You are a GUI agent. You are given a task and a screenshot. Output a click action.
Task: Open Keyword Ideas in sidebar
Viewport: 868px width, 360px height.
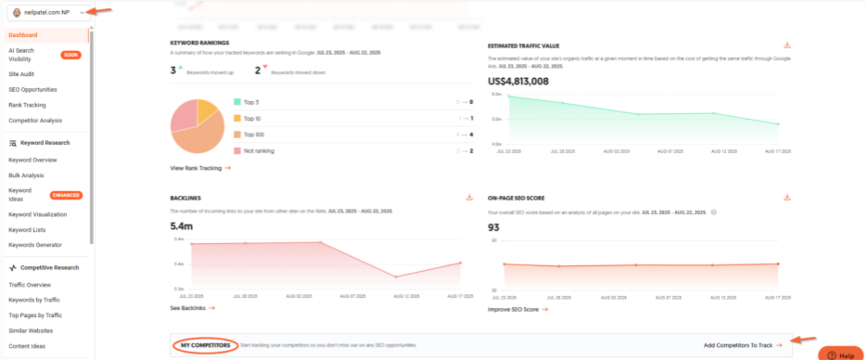click(x=19, y=195)
